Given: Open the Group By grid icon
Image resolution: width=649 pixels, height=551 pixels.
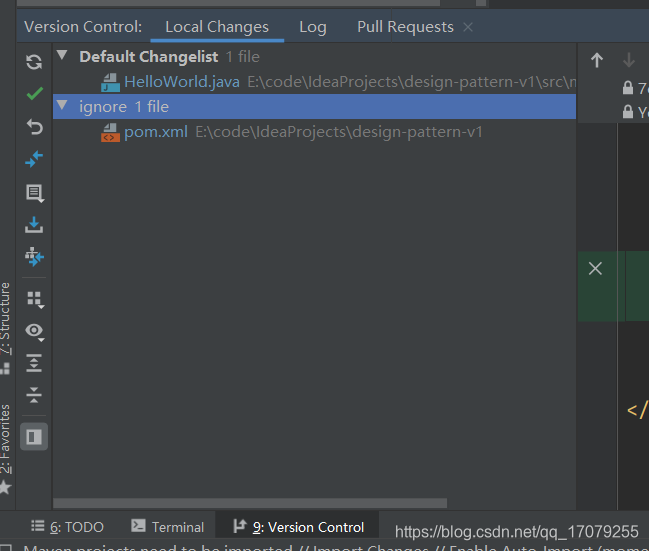Looking at the screenshot, I should pyautogui.click(x=35, y=299).
